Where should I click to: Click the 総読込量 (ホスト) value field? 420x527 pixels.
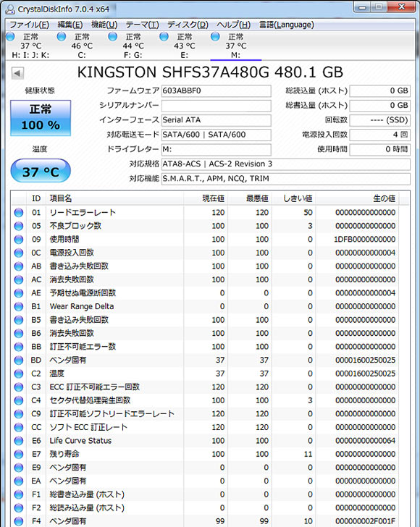pyautogui.click(x=379, y=90)
